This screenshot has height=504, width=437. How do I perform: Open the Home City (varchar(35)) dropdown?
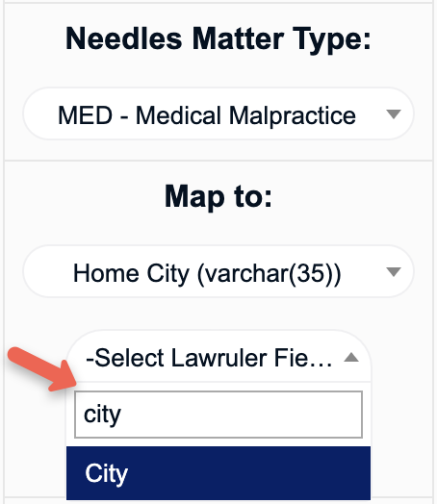tap(218, 271)
